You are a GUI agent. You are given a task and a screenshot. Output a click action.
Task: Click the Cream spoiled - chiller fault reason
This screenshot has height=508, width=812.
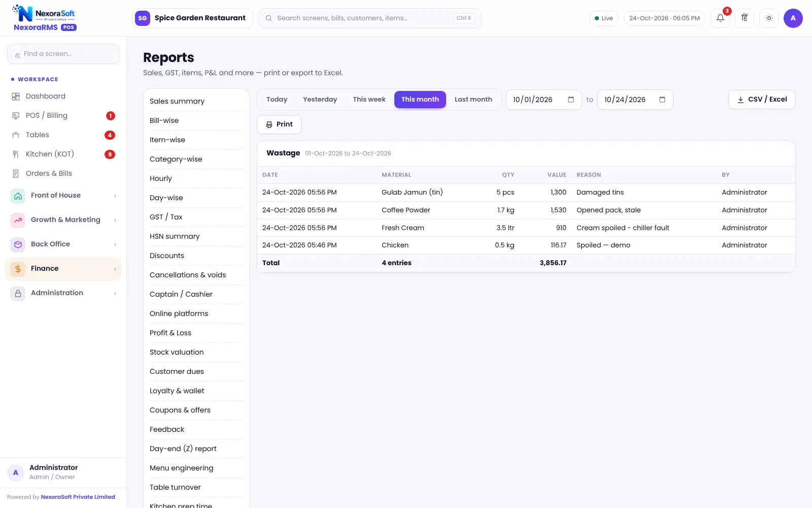pyautogui.click(x=623, y=228)
